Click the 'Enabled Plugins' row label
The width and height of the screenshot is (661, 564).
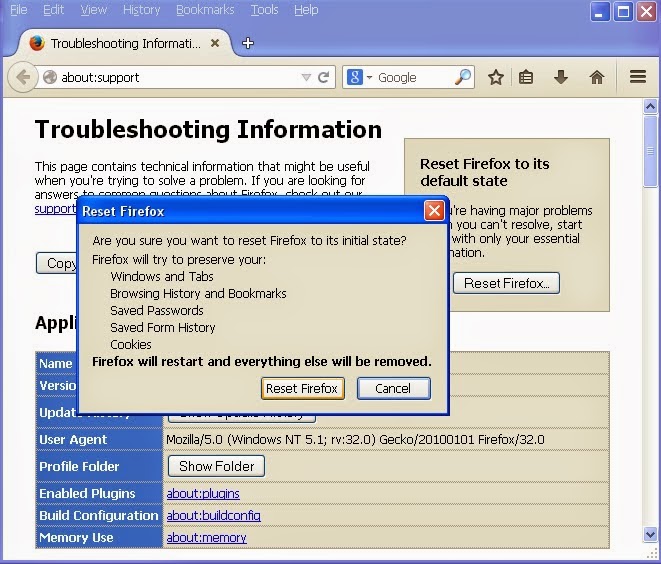(87, 493)
